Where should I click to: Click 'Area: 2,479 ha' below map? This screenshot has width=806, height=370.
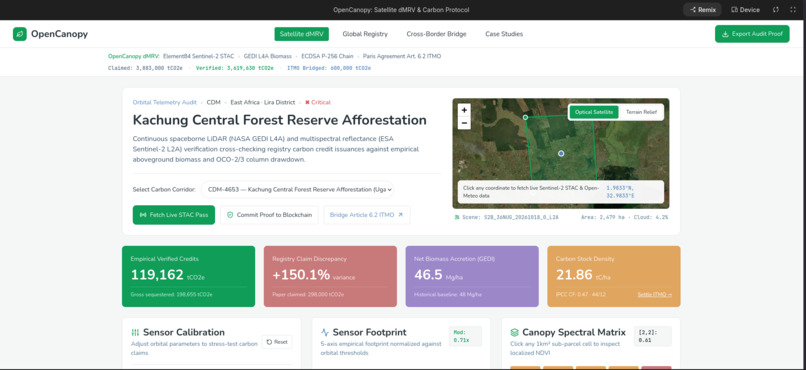point(603,217)
